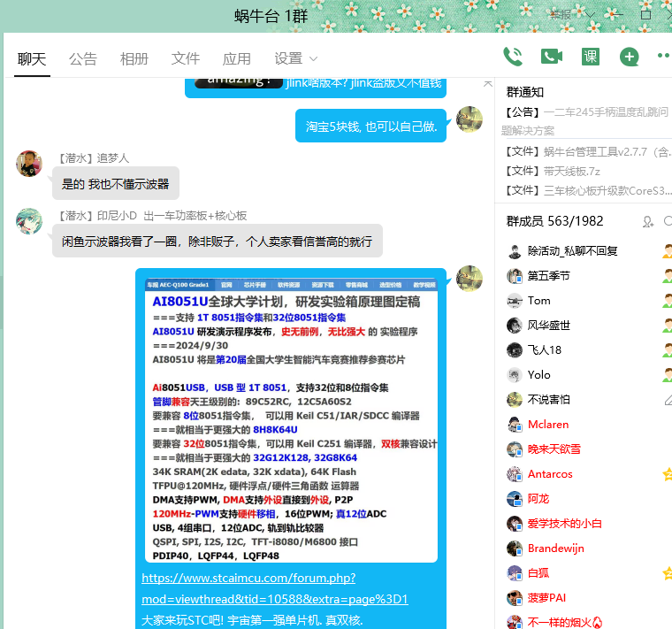Open the 应用 tab
Viewport: 672px width, 629px height.
[237, 58]
